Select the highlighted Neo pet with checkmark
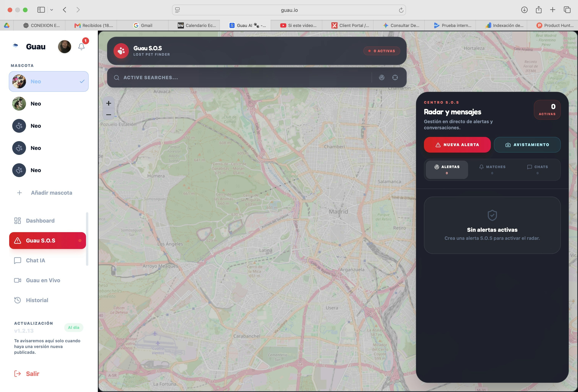578x392 pixels. pyautogui.click(x=49, y=81)
